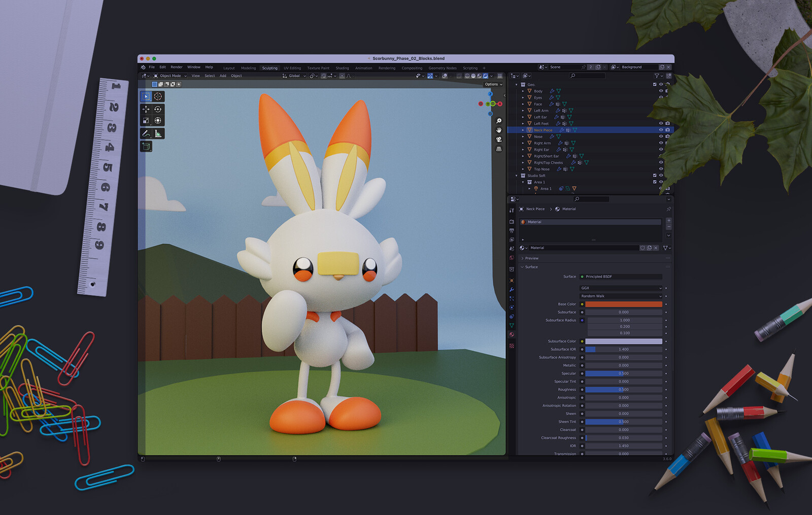The height and width of the screenshot is (515, 812).
Task: Select the Measure tool
Action: (158, 133)
